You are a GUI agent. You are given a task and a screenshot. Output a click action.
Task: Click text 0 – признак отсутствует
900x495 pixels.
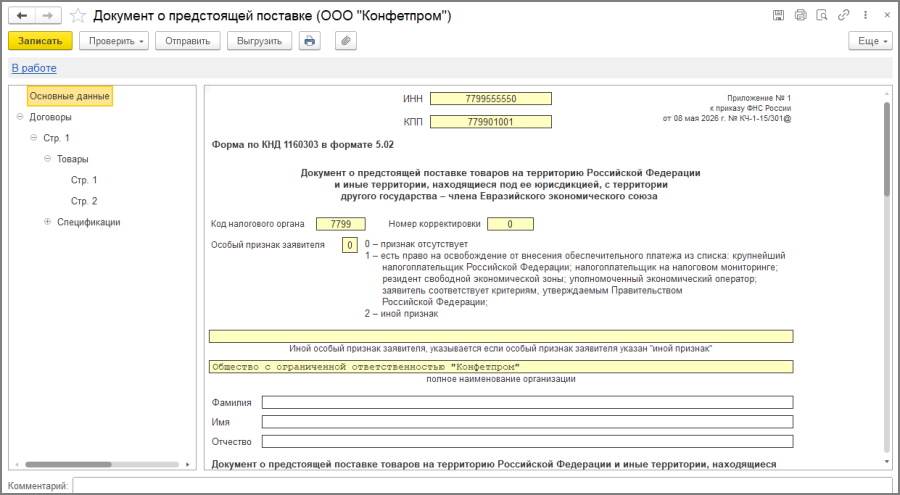416,244
